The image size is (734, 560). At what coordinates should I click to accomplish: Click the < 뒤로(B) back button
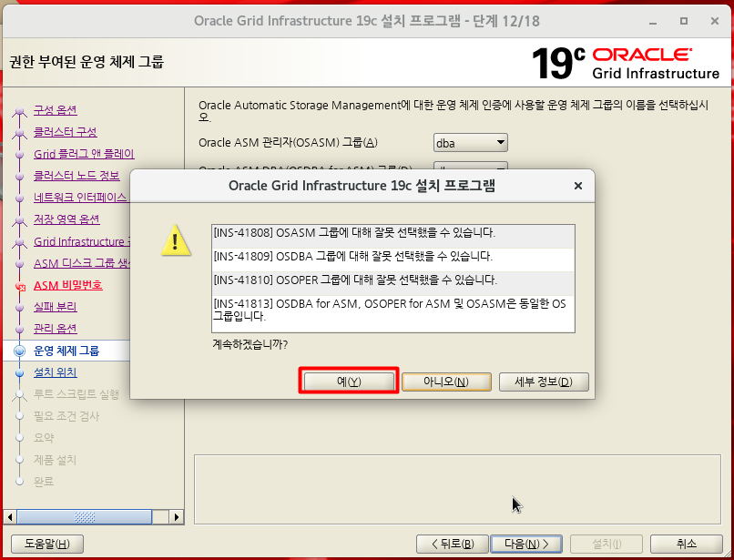point(453,544)
